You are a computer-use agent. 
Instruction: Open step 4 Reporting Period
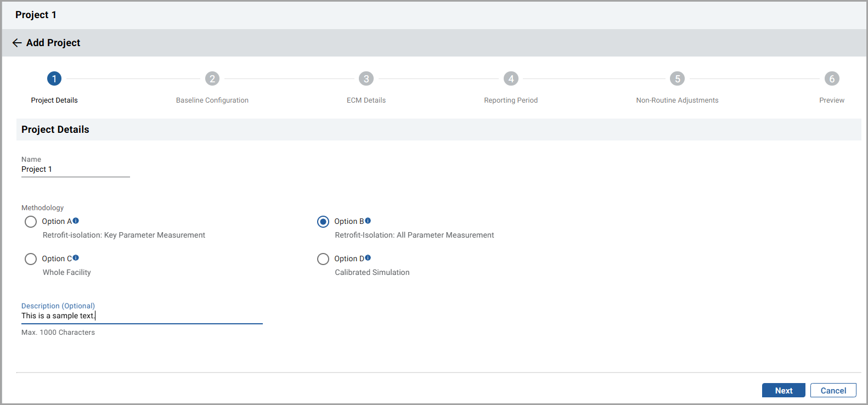pos(511,79)
